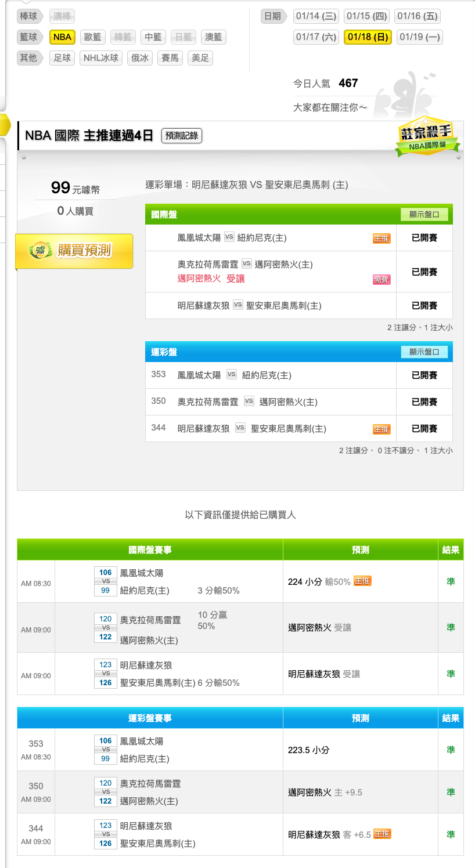This screenshot has width=475, height=868.
Task: Select the 歐籃 league tab
Action: pos(92,37)
